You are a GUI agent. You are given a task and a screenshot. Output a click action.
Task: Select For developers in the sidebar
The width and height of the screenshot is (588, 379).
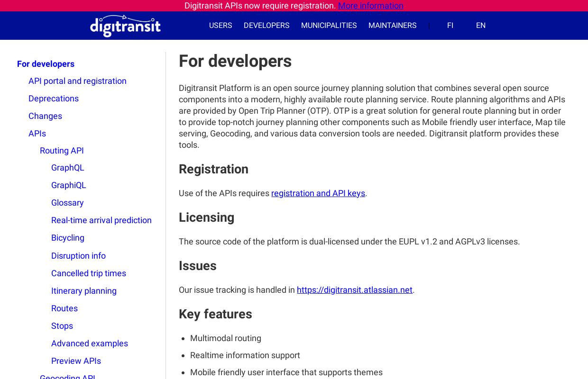(x=46, y=64)
